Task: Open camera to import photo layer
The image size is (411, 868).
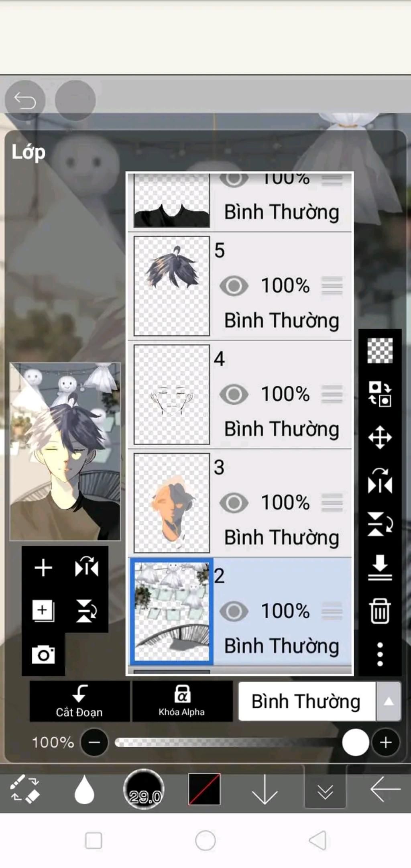Action: (x=43, y=654)
